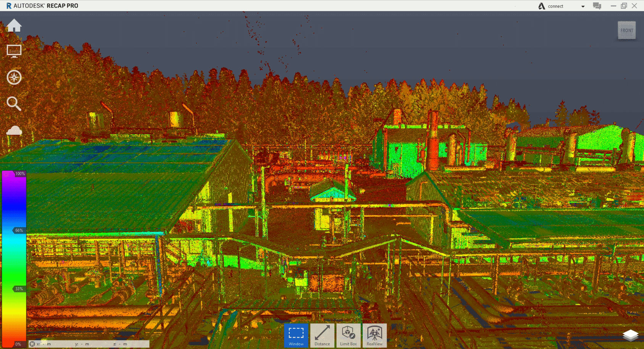
Task: Click the FRONT face of ViewCube
Action: pos(627,30)
